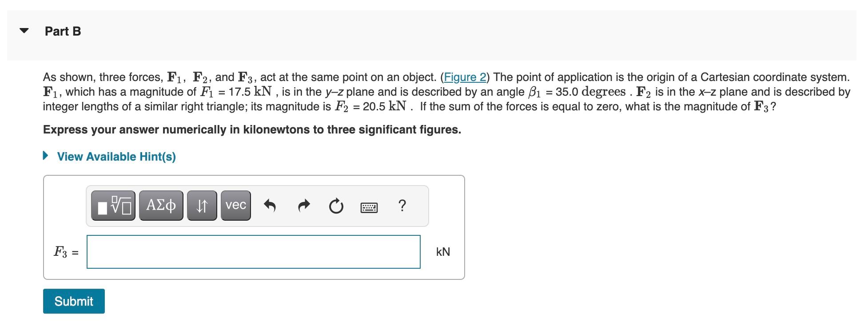Open the on-screen keyboard shortcuts icon

[x=370, y=207]
